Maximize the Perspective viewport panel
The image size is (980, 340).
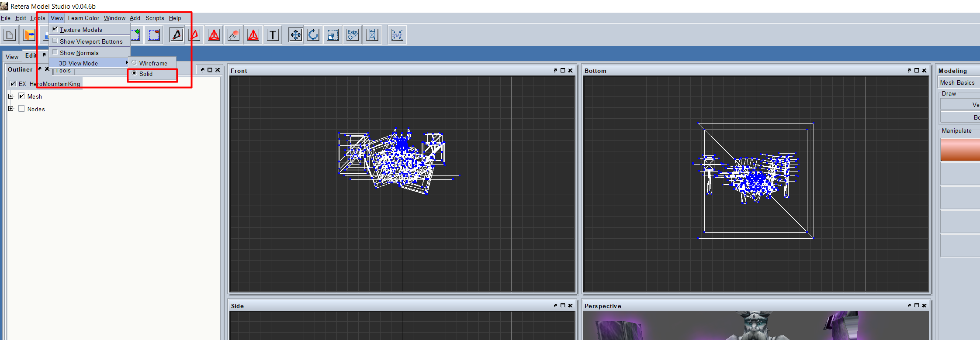click(x=917, y=306)
